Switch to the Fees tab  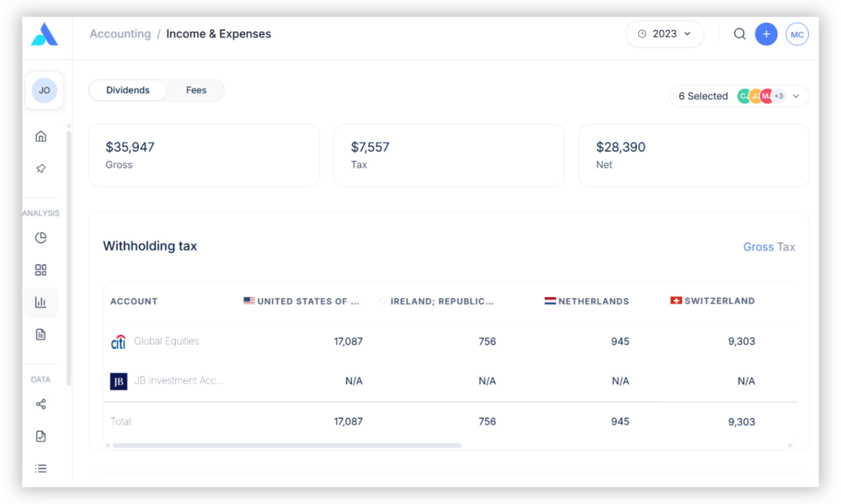196,90
